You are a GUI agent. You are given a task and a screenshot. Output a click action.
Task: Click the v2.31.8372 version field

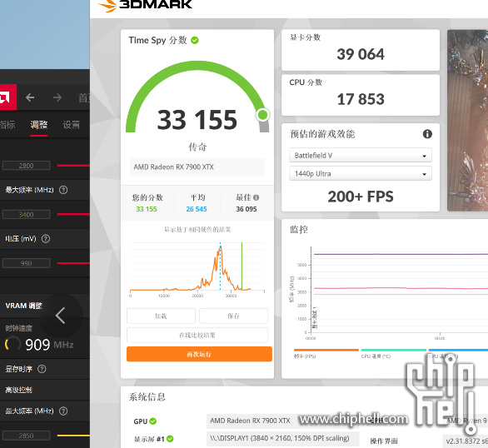point(465,441)
